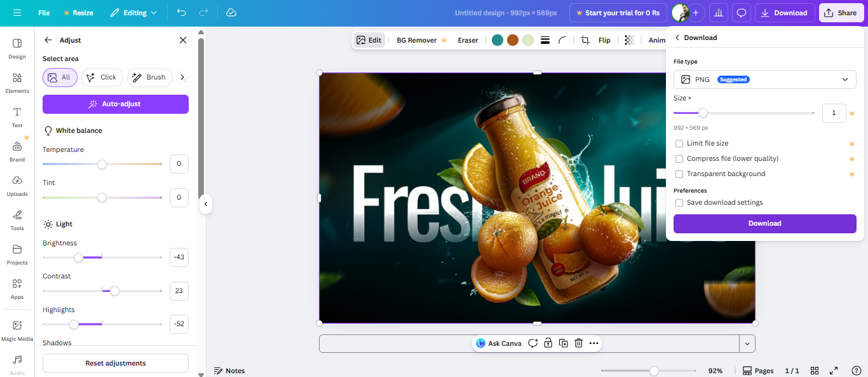
Task: Click the Crop icon
Action: pyautogui.click(x=585, y=39)
